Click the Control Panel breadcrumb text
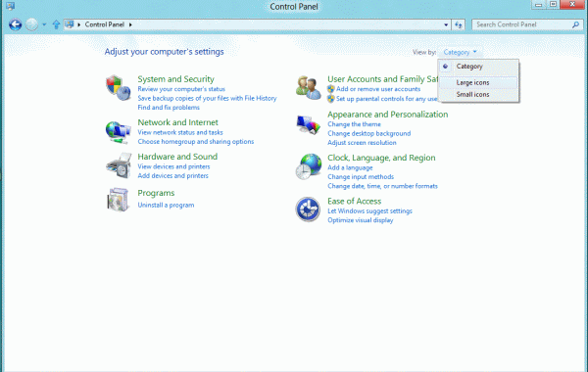 point(104,24)
